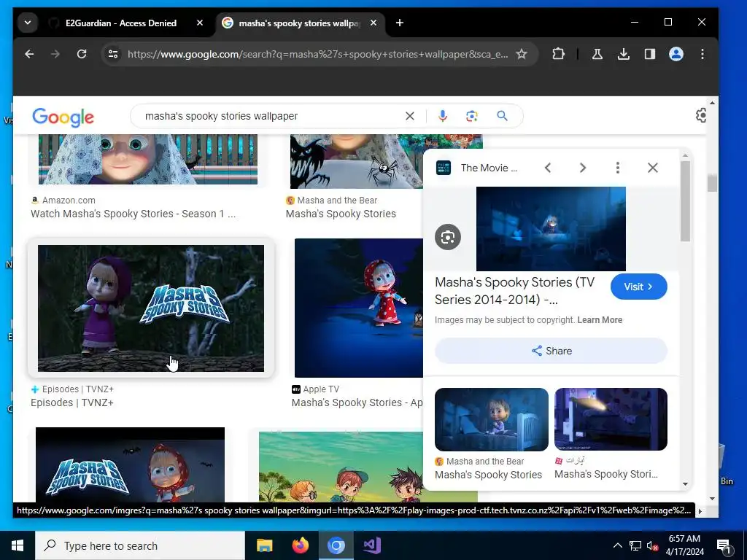Click the Share button
The width and height of the screenshot is (747, 560).
(551, 351)
